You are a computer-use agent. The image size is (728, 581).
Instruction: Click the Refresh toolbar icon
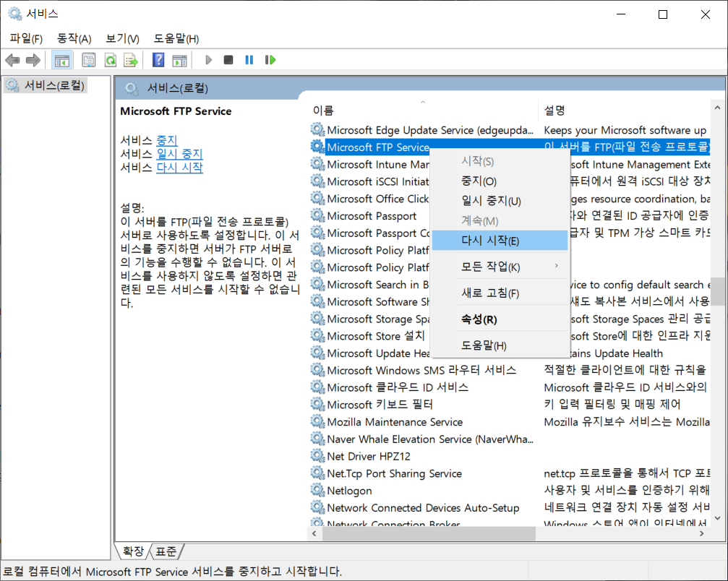(x=110, y=60)
